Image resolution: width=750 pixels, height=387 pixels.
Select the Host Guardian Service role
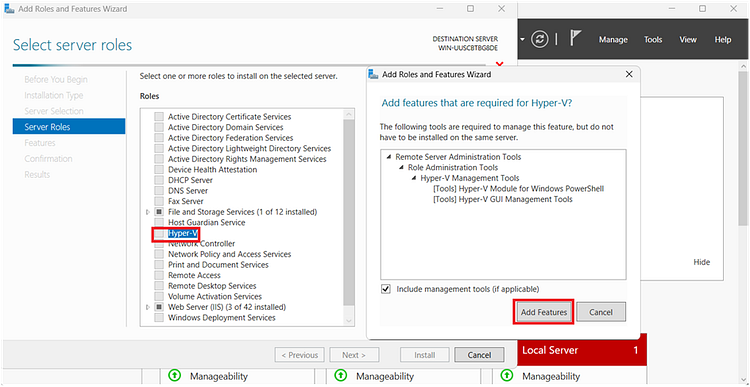pyautogui.click(x=207, y=222)
